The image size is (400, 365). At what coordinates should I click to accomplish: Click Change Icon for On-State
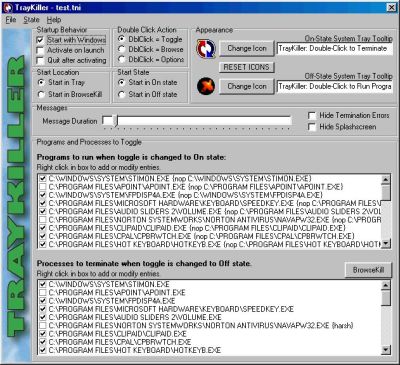click(x=247, y=49)
